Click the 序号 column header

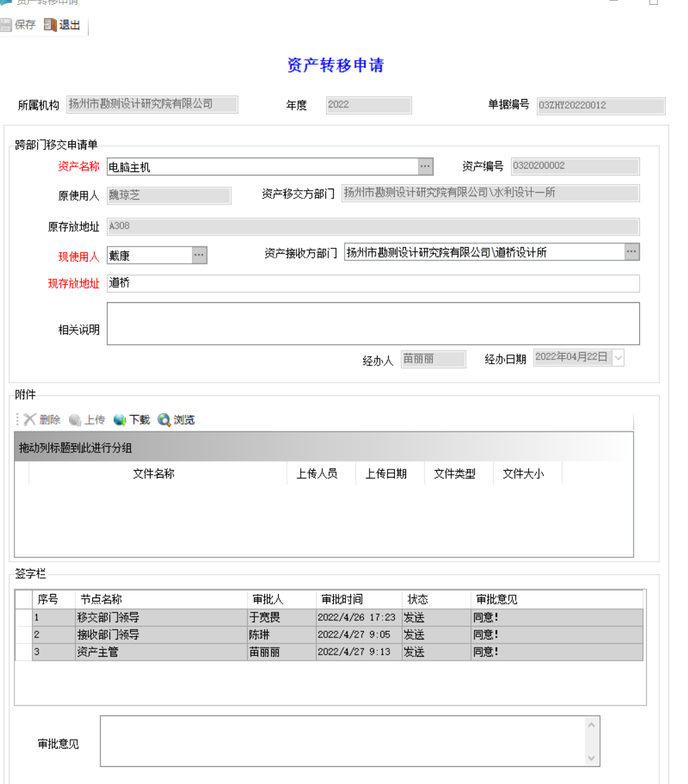54,600
